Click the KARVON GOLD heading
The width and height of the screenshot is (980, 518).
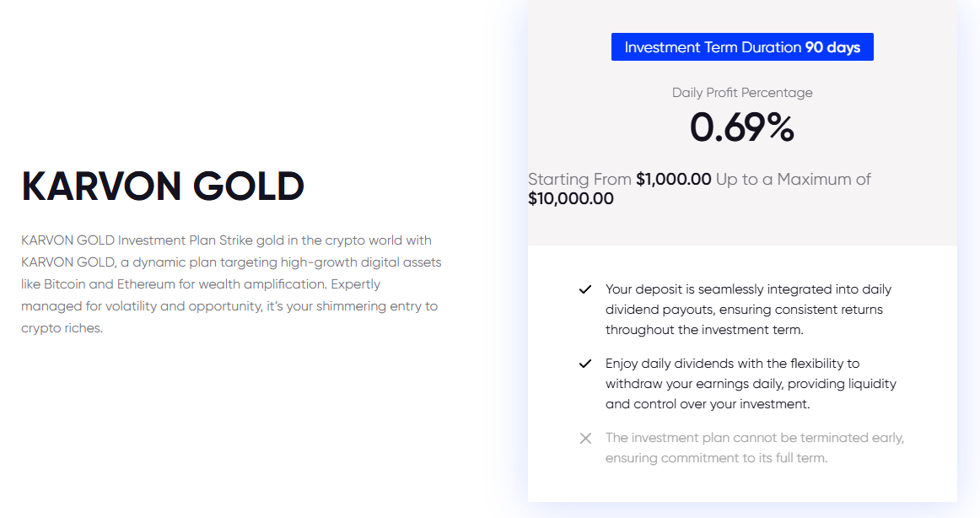163,186
